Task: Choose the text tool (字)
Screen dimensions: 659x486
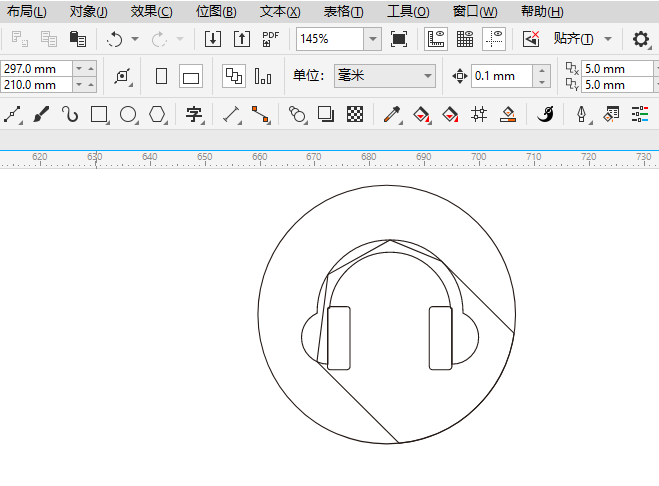Action: point(194,115)
